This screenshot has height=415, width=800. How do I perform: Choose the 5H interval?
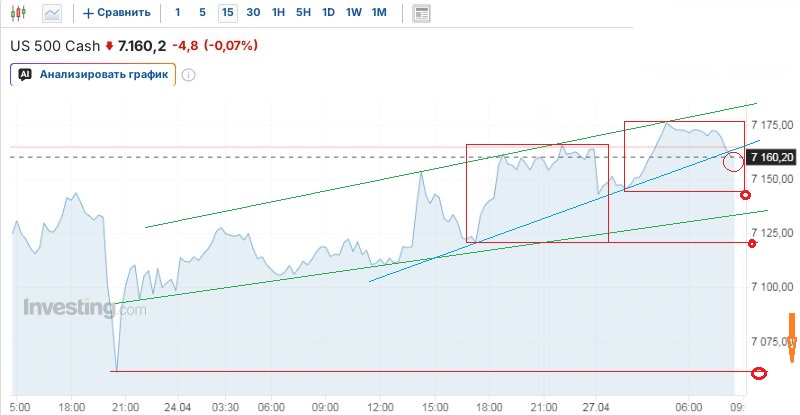303,13
